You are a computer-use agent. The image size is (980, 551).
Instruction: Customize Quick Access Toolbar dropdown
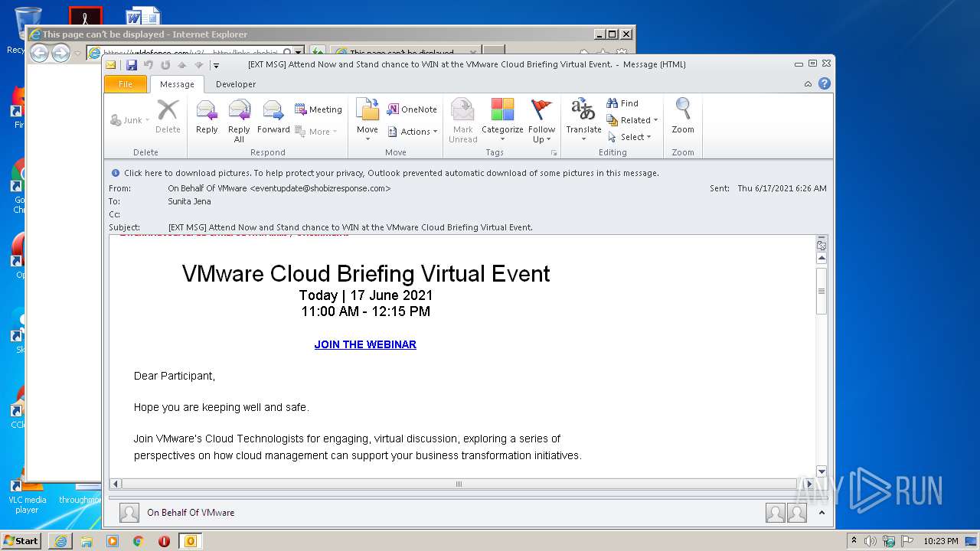(217, 65)
